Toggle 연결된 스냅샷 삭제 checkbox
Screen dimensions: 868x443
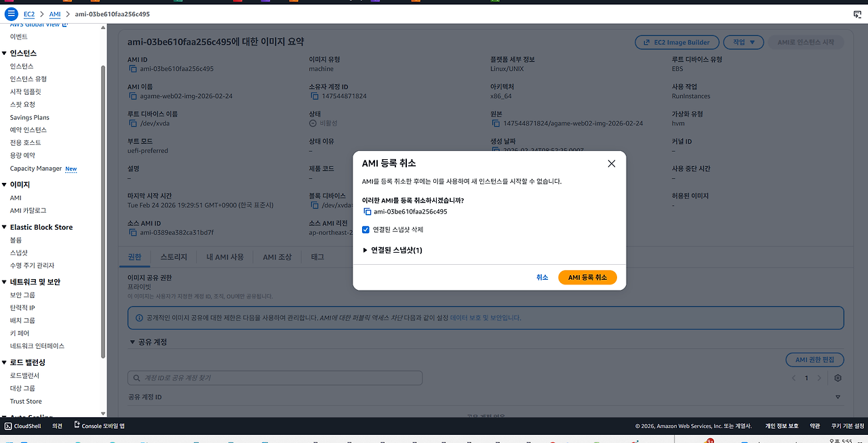point(366,230)
